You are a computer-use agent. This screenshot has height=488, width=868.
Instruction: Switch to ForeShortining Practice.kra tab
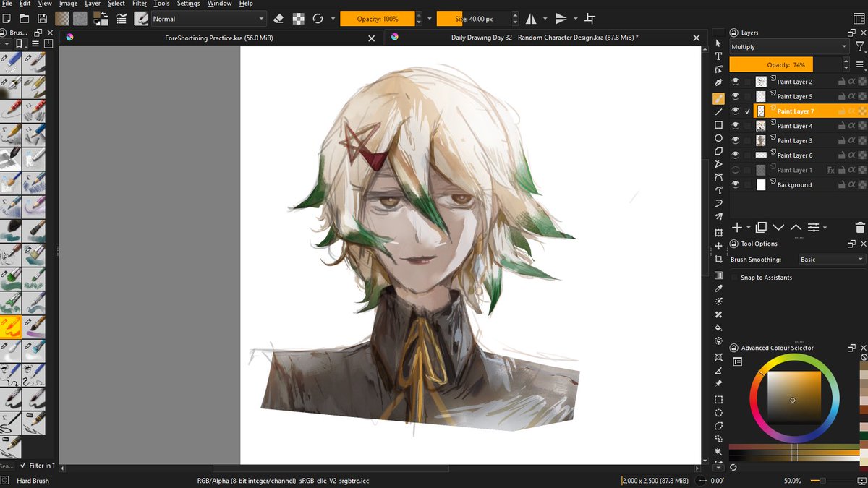pyautogui.click(x=221, y=38)
